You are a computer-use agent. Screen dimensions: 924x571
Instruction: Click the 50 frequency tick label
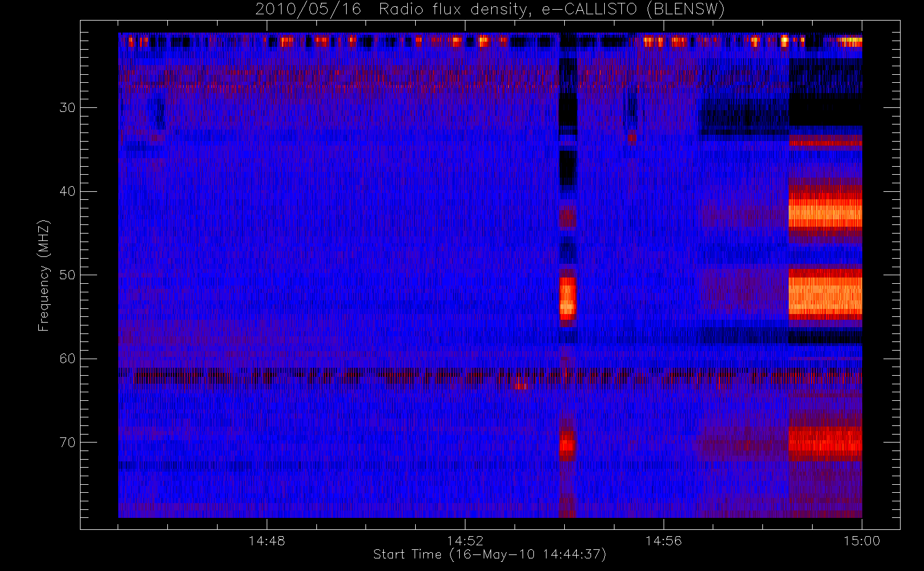pyautogui.click(x=67, y=275)
